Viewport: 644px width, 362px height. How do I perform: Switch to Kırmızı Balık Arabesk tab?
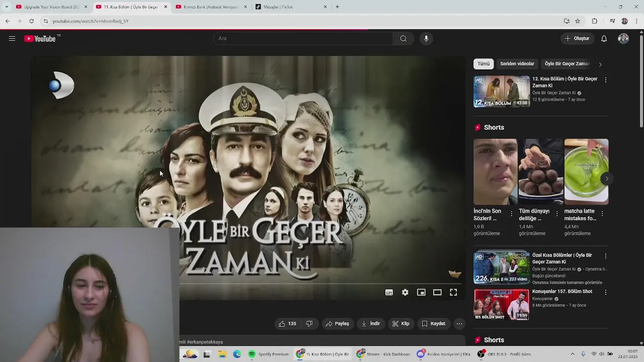click(x=210, y=7)
